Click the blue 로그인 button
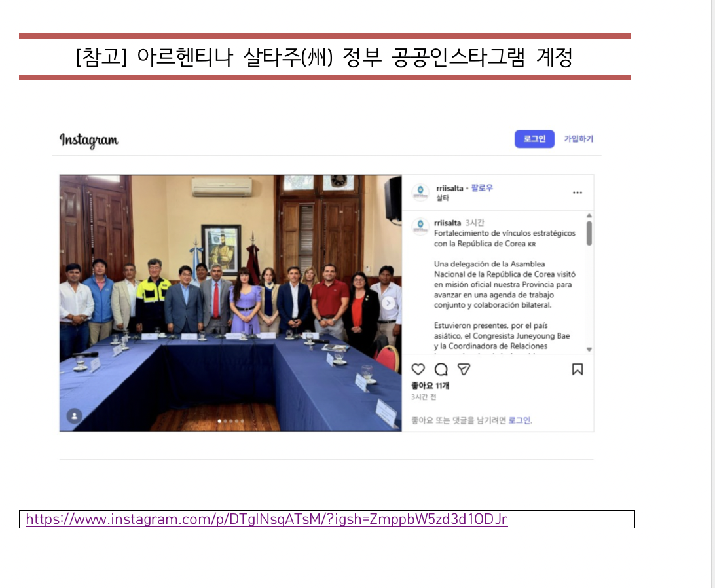Image resolution: width=715 pixels, height=588 pixels. pyautogui.click(x=534, y=139)
